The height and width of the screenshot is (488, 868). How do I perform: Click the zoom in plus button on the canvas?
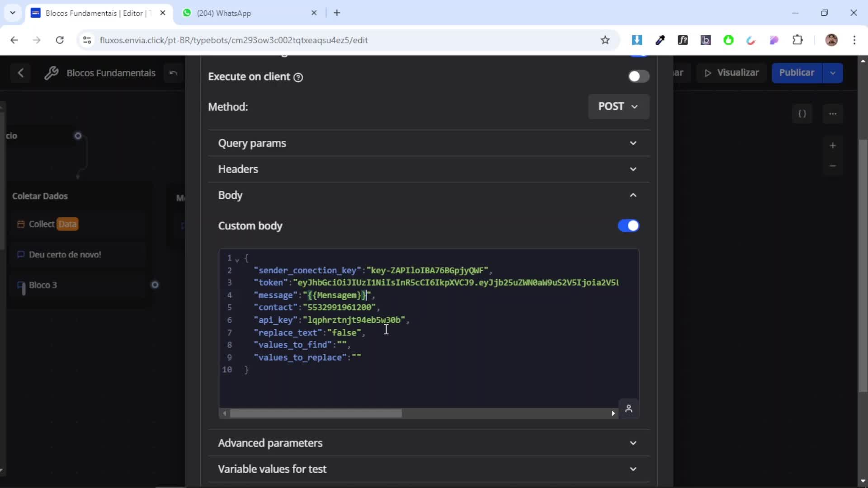(832, 145)
